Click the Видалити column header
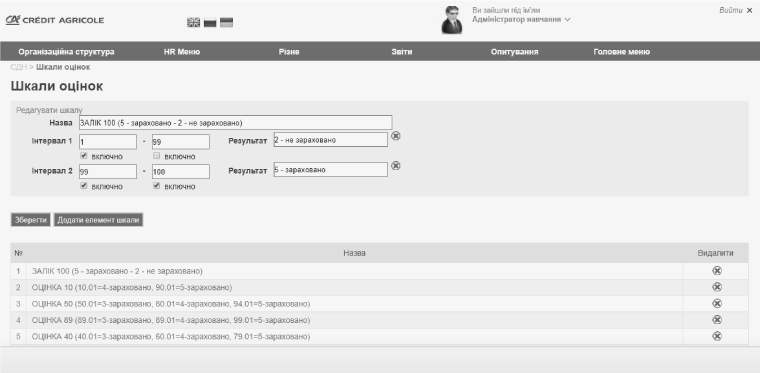 click(x=715, y=253)
